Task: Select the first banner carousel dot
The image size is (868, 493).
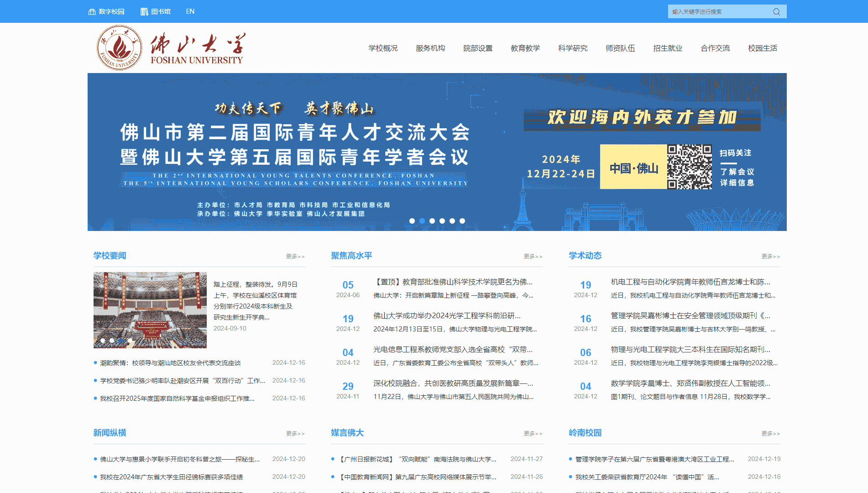Action: click(412, 221)
